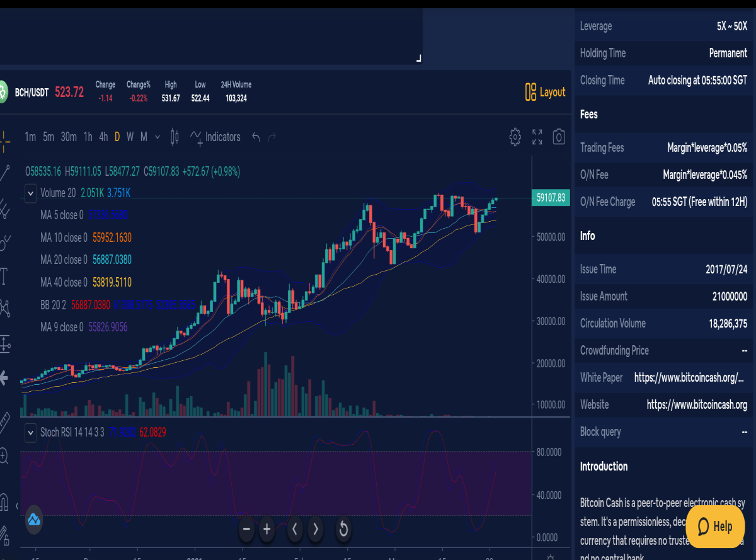Select the trend line drawing tool
Screen dimensions: 756x560
4,172
